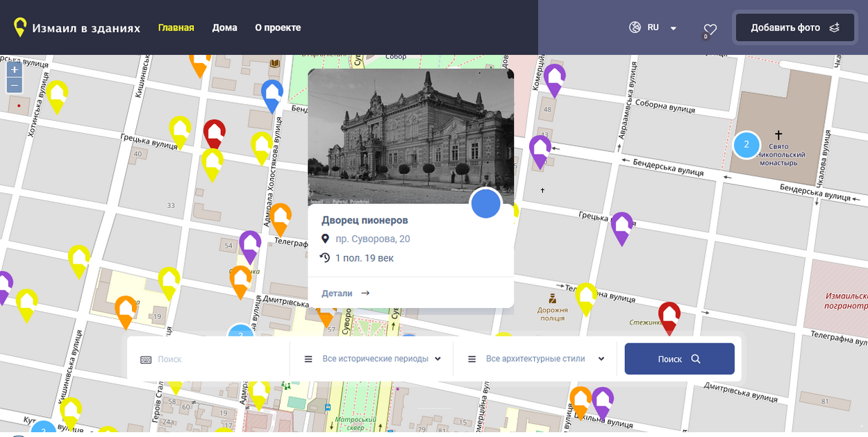
Task: Zoom out the map with minus
Action: tap(15, 85)
